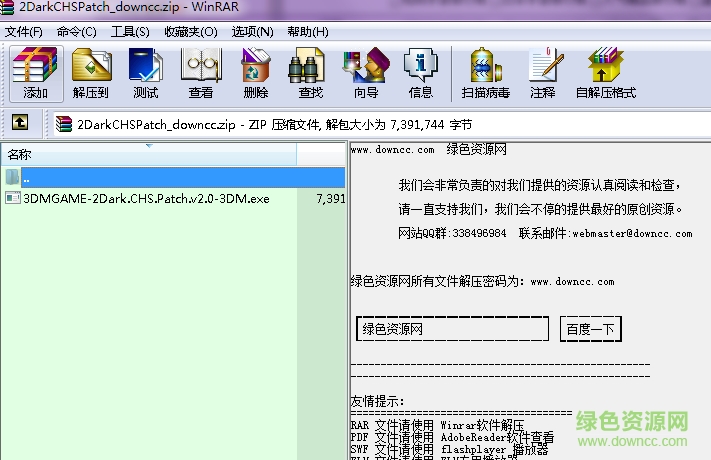Screen dimensions: 711x460
Task: Select 3DMGAME-2Dark.CHS.Patch.v2.0-3DM.exe file
Action: click(x=146, y=199)
